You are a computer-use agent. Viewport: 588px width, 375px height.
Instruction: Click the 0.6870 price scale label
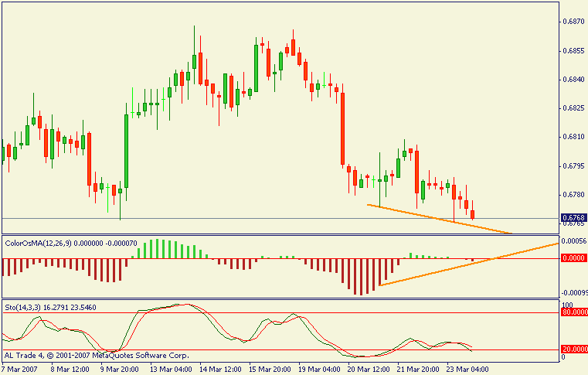[572, 22]
